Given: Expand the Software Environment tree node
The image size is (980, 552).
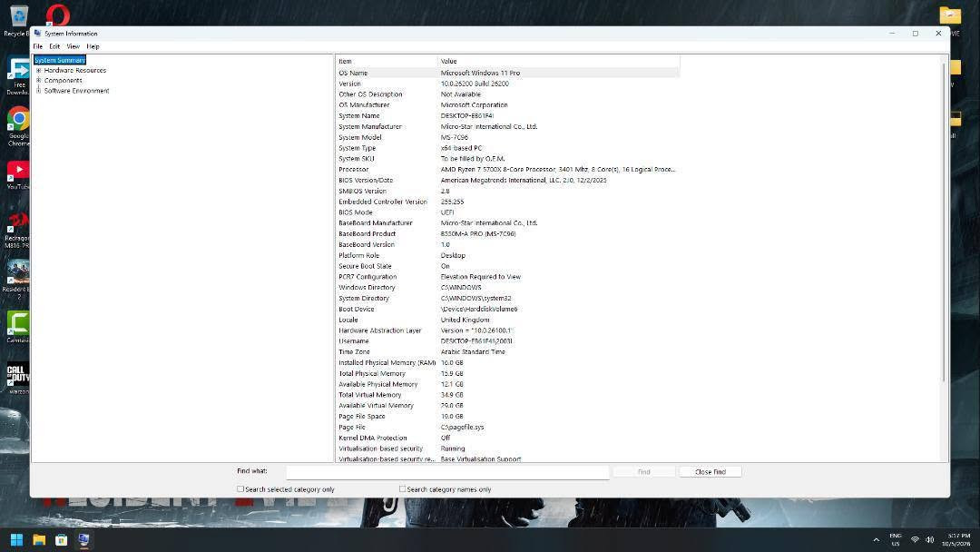Looking at the screenshot, I should [x=39, y=90].
